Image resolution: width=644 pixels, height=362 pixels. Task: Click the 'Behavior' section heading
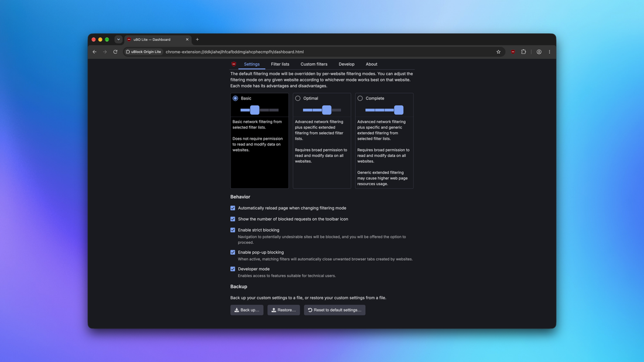pos(240,197)
